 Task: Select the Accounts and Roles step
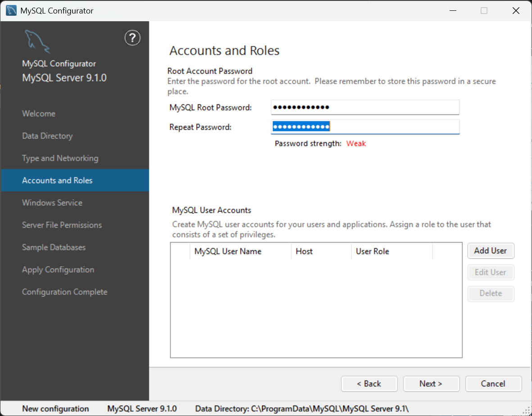pyautogui.click(x=57, y=181)
